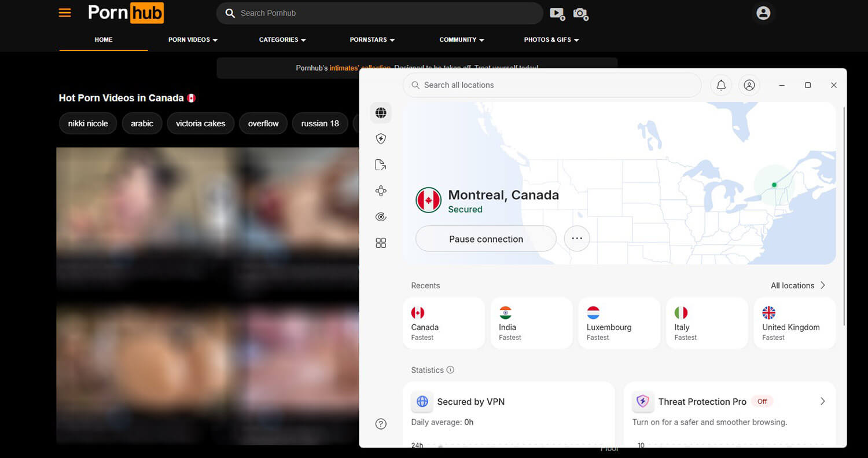Open the intimates' collection promo link

click(x=360, y=68)
